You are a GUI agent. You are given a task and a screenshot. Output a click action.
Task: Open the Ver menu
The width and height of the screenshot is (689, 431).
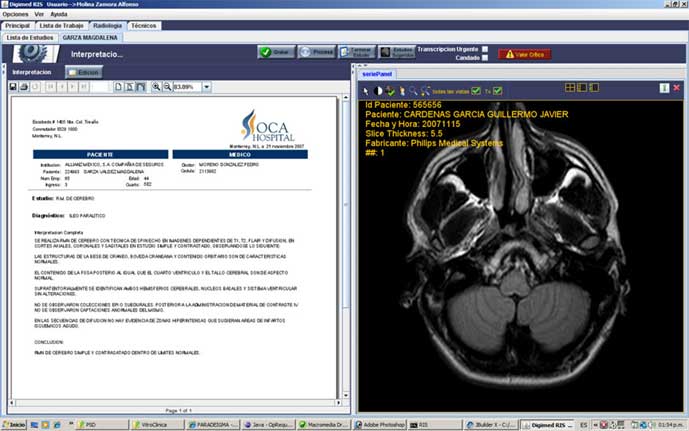click(x=38, y=14)
